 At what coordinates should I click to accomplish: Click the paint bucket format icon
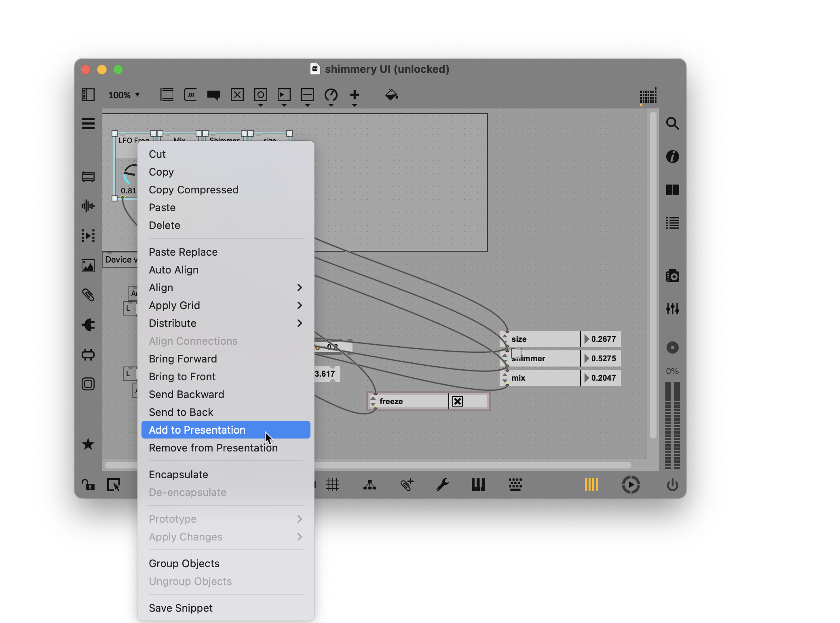tap(391, 95)
